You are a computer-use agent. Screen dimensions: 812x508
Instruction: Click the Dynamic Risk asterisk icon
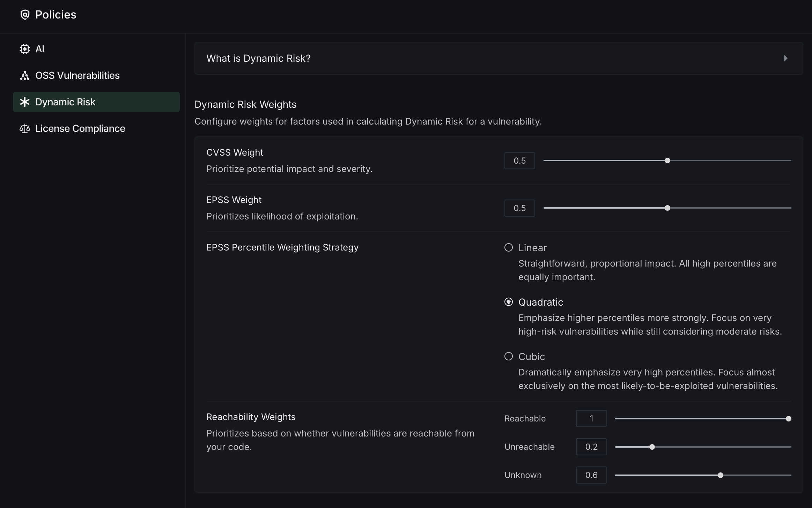[x=25, y=102]
